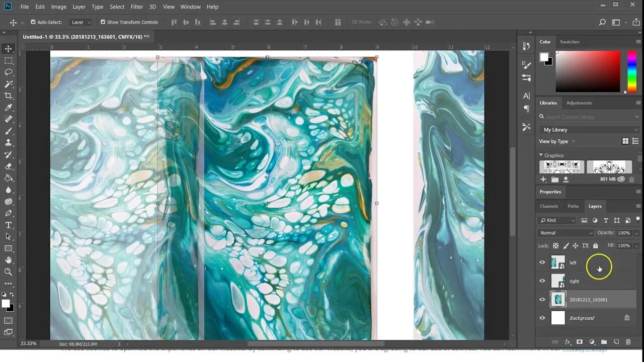Open the Opacity dropdown arrow
644x362 pixels.
click(636, 233)
